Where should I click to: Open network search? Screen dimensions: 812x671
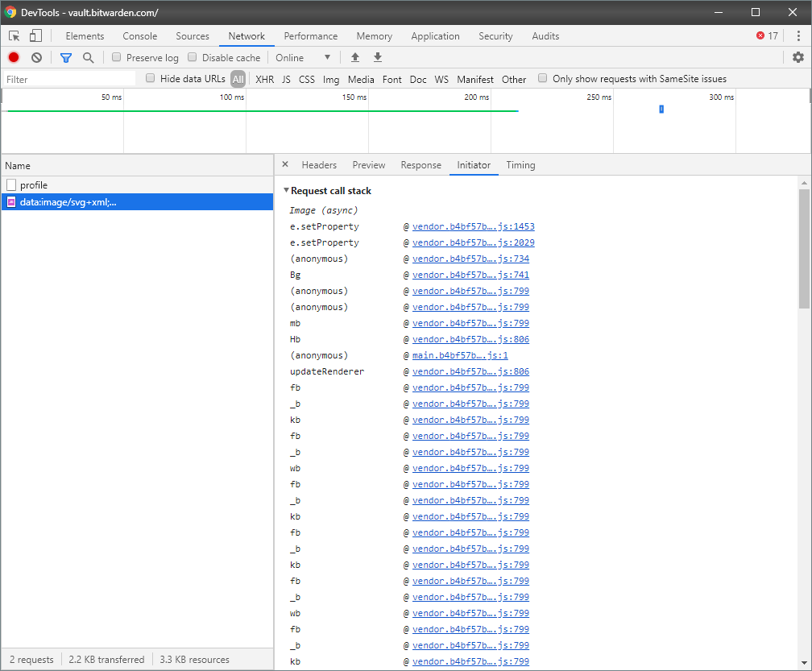[89, 57]
